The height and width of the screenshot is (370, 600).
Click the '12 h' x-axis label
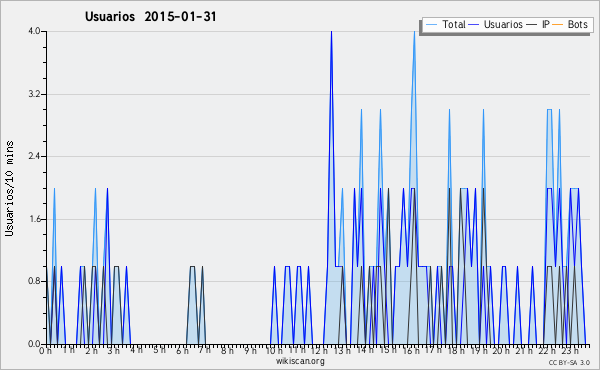coord(319,350)
